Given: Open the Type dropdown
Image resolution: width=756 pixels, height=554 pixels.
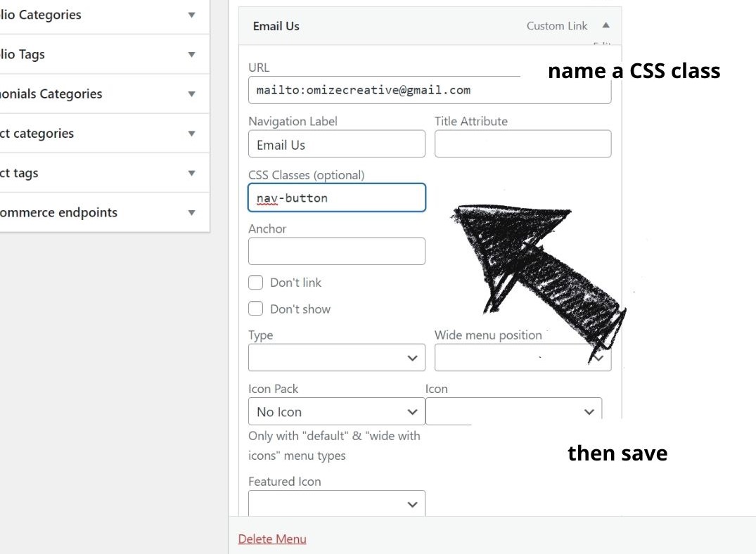Looking at the screenshot, I should [336, 358].
